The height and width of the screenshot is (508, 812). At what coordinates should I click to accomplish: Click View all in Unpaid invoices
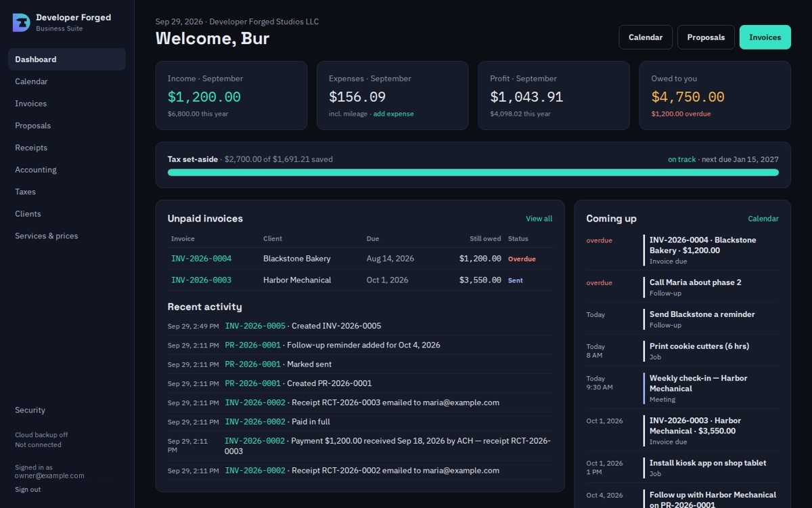(x=539, y=219)
